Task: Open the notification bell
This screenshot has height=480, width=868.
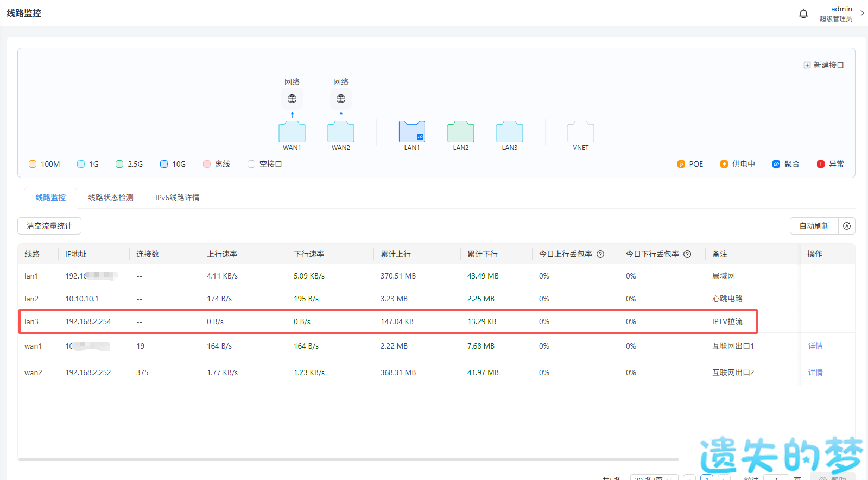Action: [803, 14]
